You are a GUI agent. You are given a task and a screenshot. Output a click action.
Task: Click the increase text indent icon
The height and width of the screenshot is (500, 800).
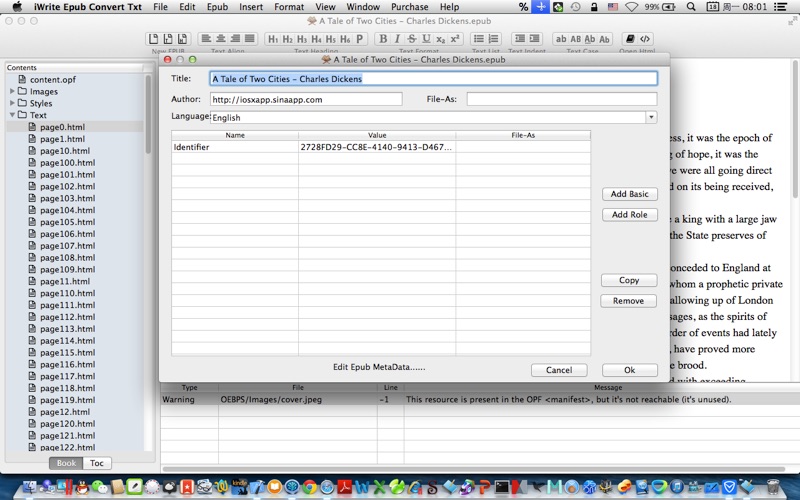point(534,39)
